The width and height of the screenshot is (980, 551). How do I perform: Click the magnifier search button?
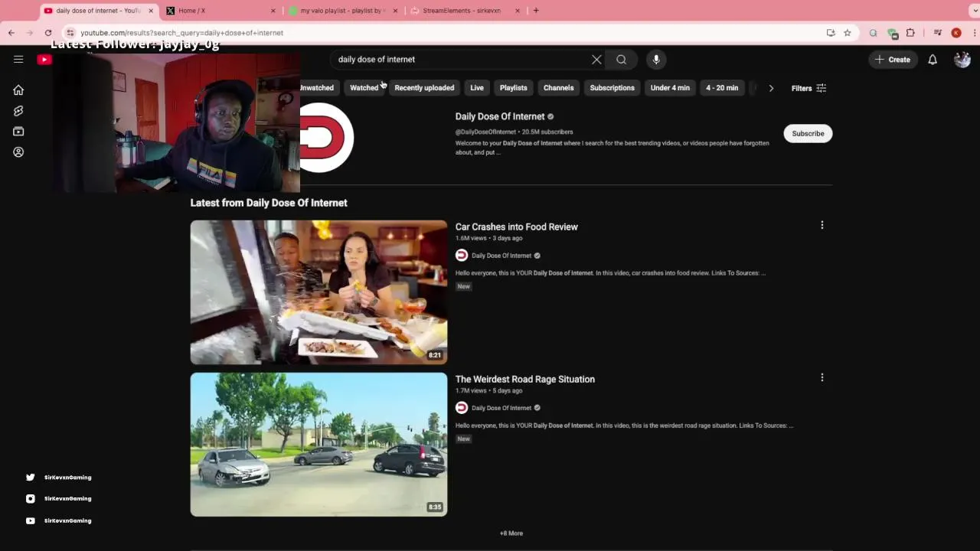tap(622, 60)
